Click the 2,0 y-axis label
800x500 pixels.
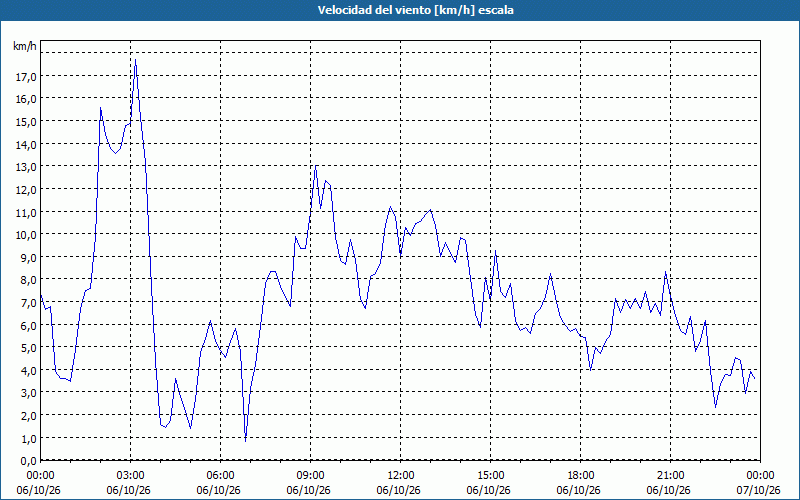point(29,416)
